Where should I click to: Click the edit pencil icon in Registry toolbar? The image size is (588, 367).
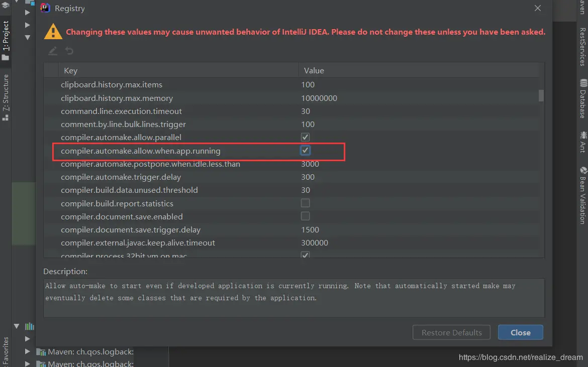point(52,51)
